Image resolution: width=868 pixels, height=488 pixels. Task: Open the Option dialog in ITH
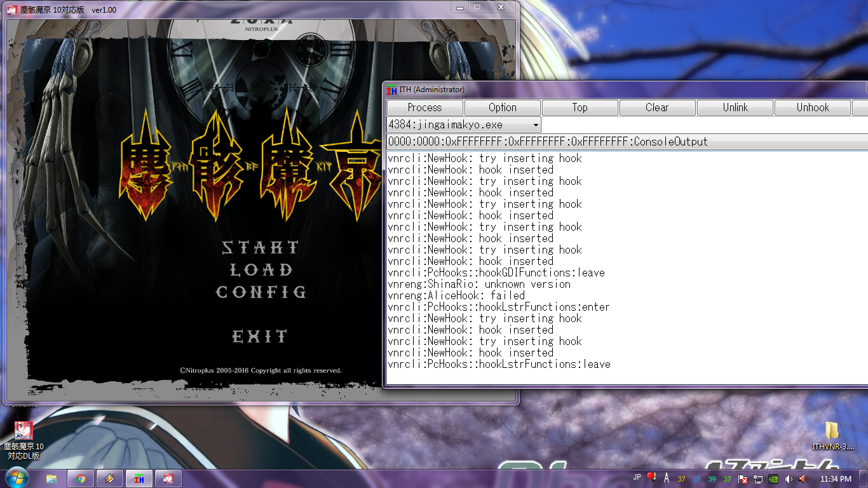pyautogui.click(x=503, y=107)
